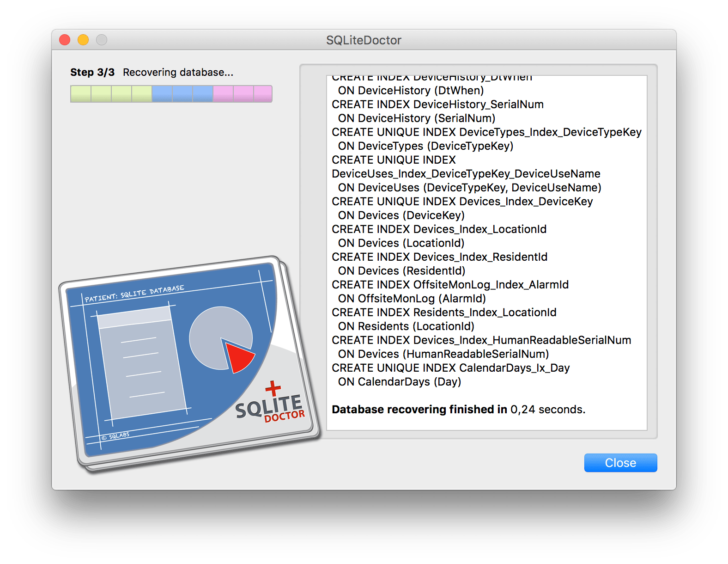Click 'Database recovering finished in' message
Screen dimensions: 728x564
(419, 410)
